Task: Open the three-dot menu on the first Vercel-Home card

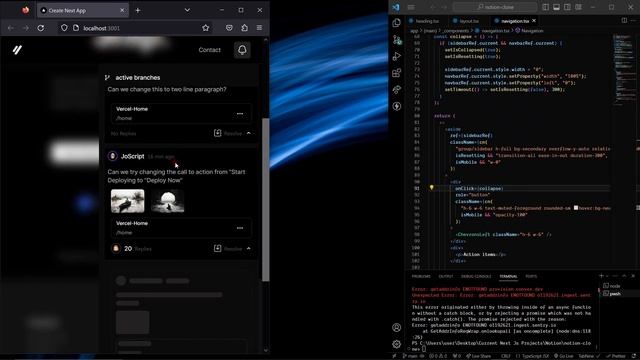Action: (240, 113)
